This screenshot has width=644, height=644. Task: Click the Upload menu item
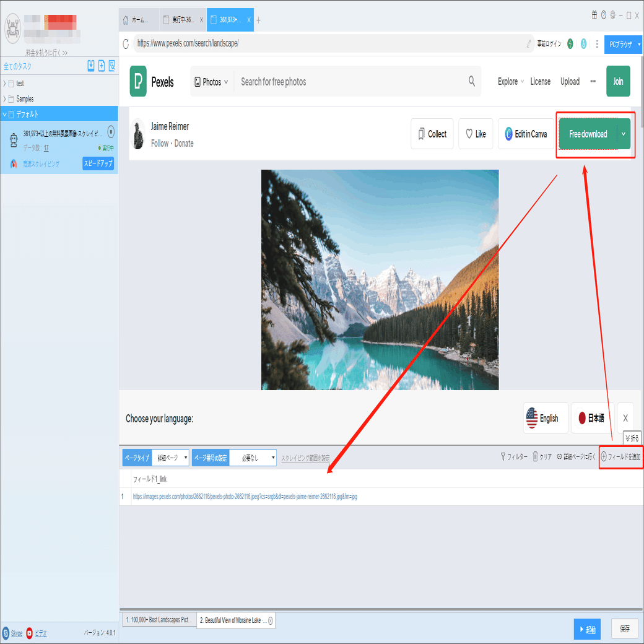coord(570,81)
